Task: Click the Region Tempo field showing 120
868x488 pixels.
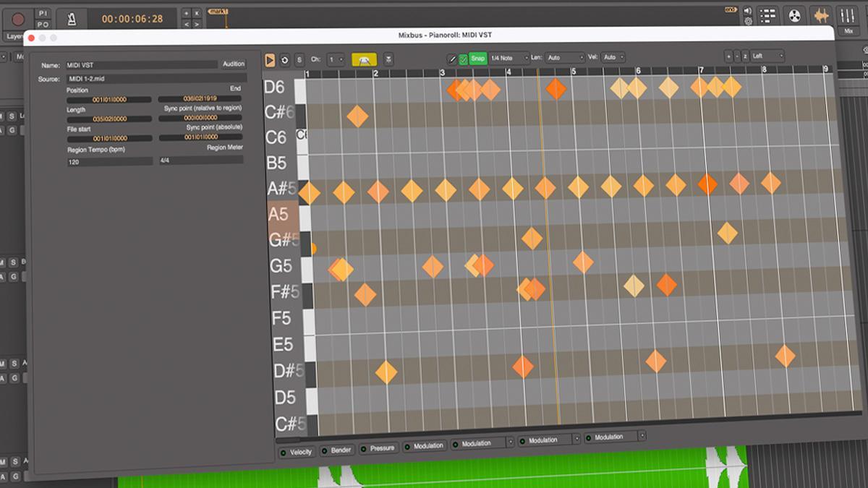Action: [109, 162]
